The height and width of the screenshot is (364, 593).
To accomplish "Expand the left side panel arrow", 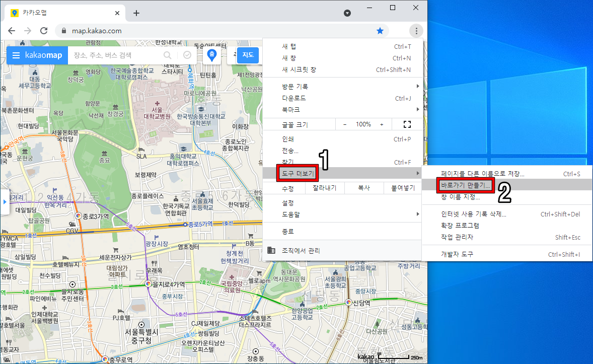I will [x=5, y=202].
